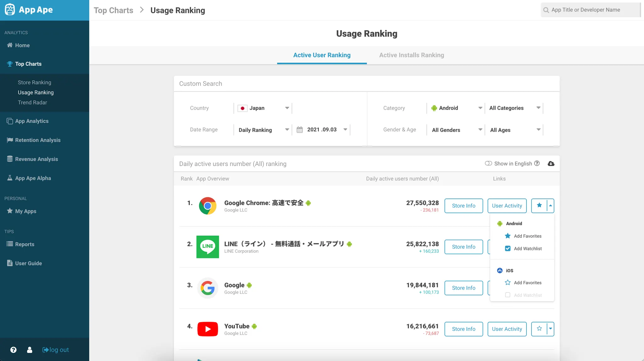Click User Activity for YouTube
Image resolution: width=644 pixels, height=361 pixels.
pyautogui.click(x=507, y=329)
